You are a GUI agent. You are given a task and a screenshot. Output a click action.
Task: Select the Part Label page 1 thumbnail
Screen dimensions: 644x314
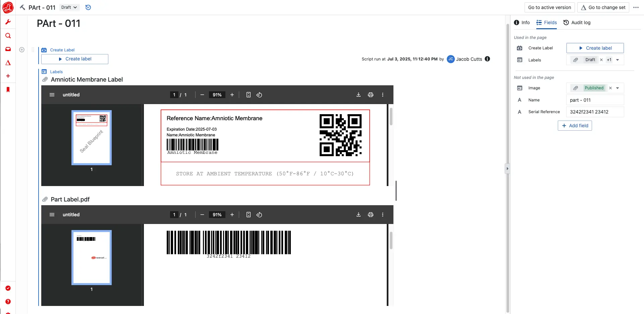tap(92, 258)
